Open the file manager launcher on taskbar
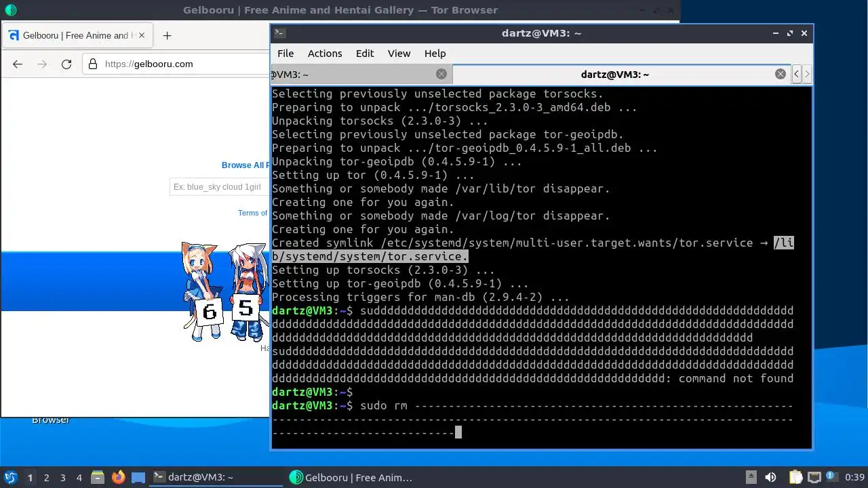Screen dimensions: 868x488 (x=98, y=478)
